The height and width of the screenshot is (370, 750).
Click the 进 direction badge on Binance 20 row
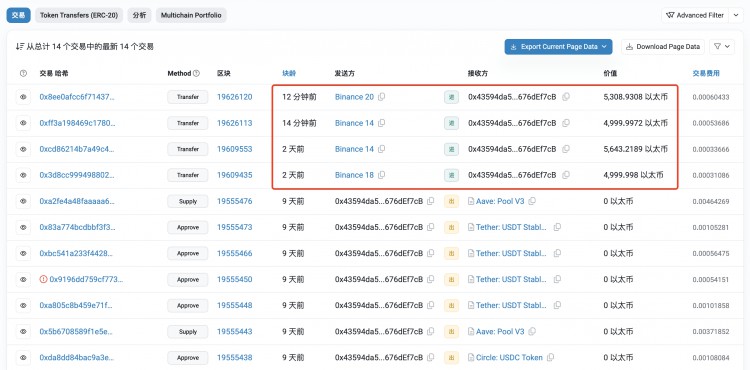[451, 97]
